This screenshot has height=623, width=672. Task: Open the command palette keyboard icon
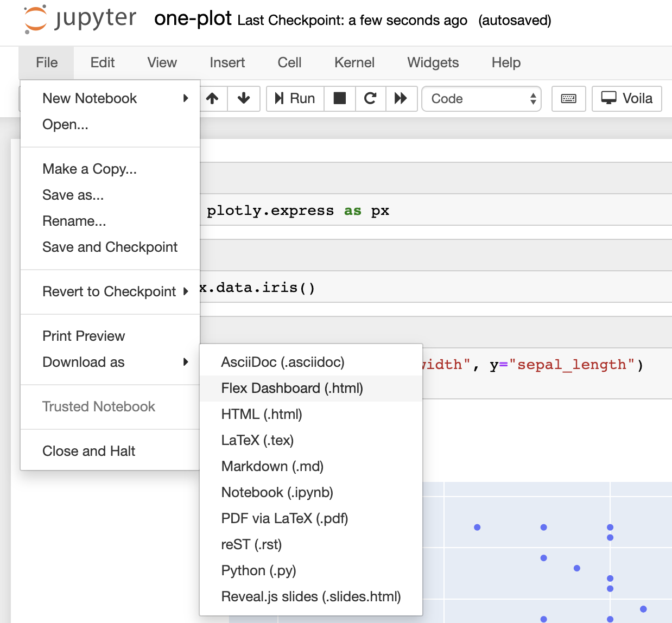[x=568, y=99]
